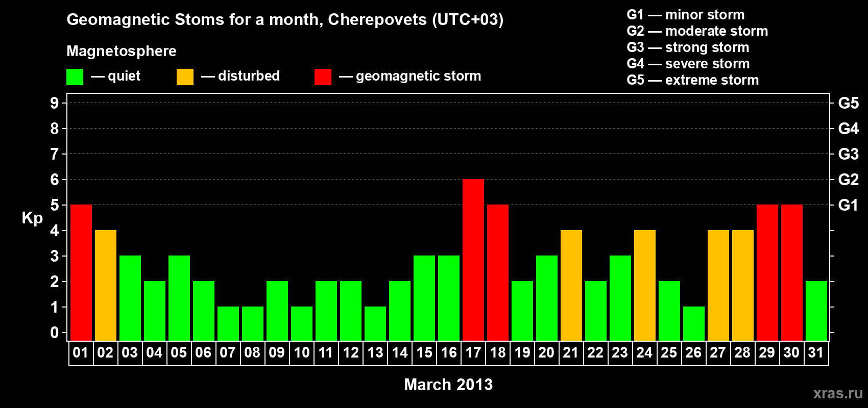Click the green bar for day 15

pos(424,298)
